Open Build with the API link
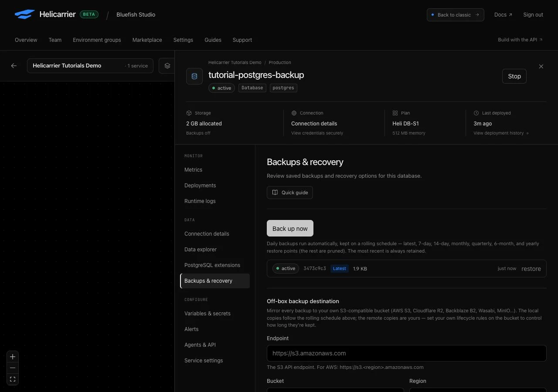Viewport: 558px width, 392px height. click(520, 40)
